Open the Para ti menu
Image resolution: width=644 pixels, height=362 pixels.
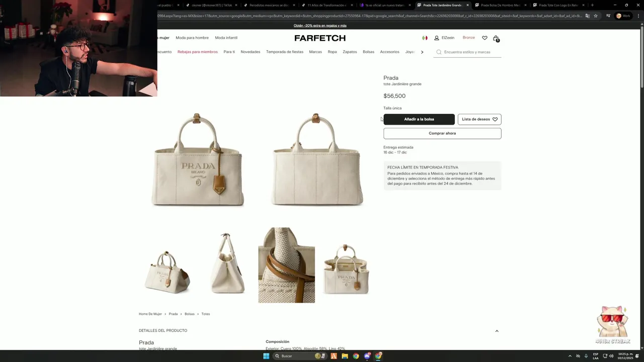click(229, 52)
